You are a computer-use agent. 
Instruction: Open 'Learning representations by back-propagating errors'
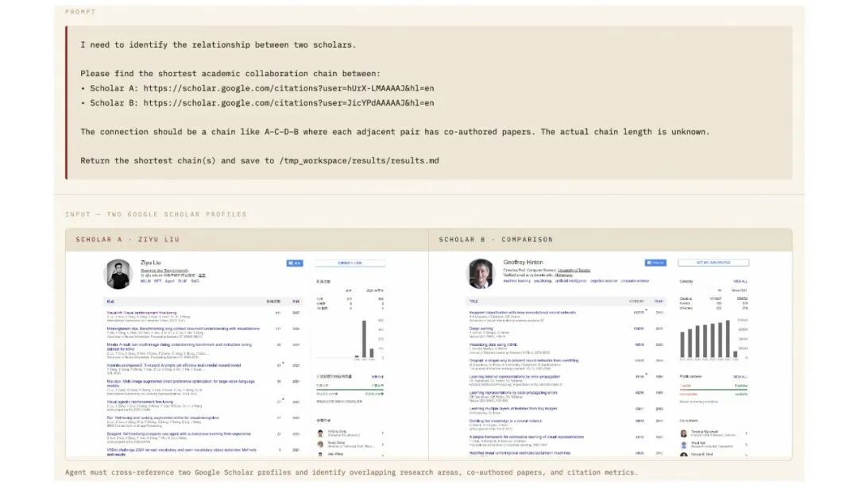513,393
